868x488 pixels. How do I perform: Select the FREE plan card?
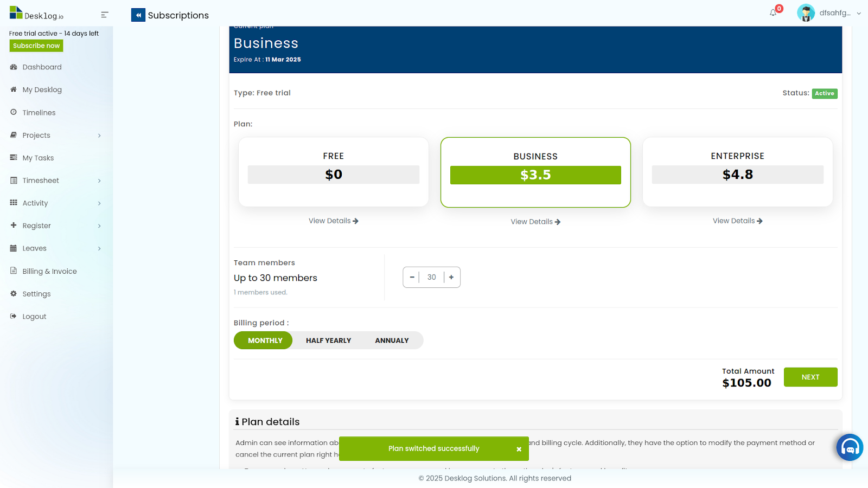pyautogui.click(x=334, y=172)
